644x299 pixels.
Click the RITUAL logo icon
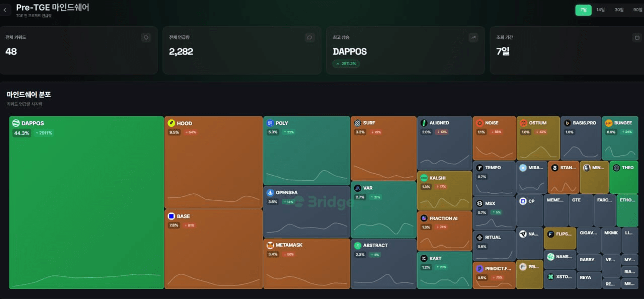(480, 238)
